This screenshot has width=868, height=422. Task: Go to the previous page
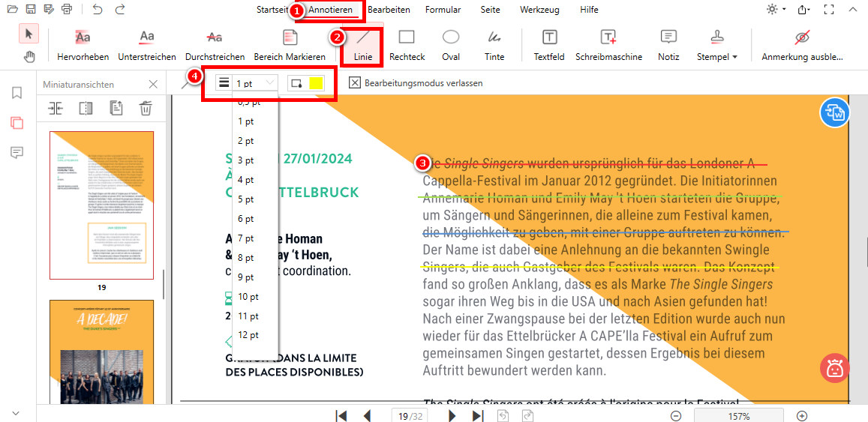coord(366,416)
